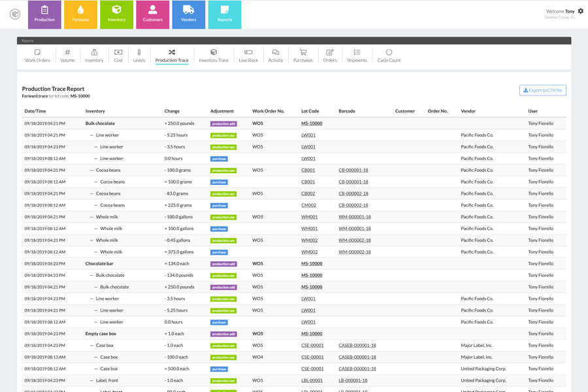
Task: Click the Date/Time column header
Action: [x=35, y=111]
